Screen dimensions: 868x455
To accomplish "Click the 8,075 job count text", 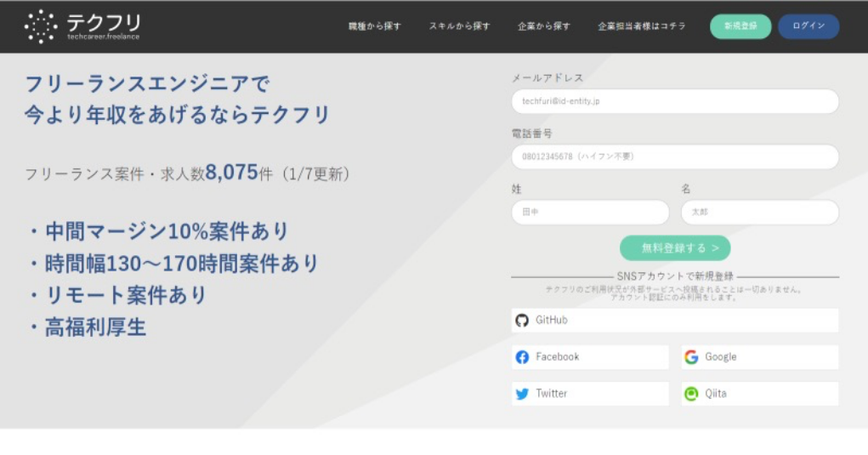I will 231,172.
